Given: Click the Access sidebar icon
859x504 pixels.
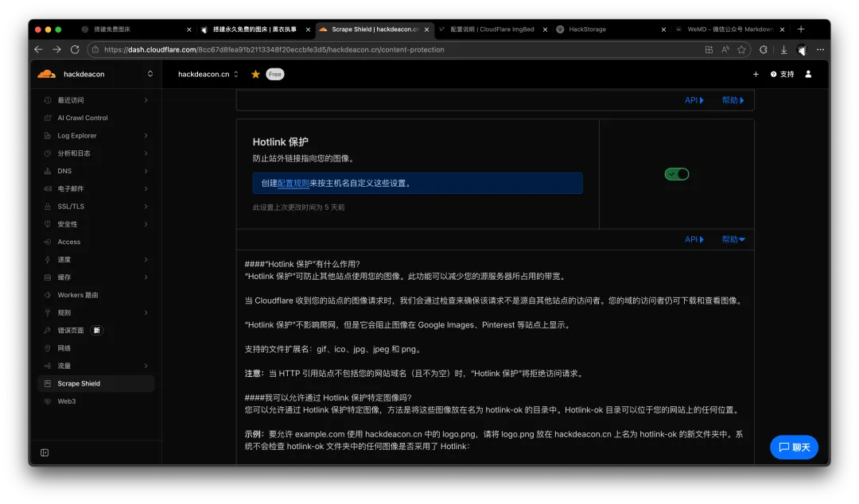Looking at the screenshot, I should [48, 242].
